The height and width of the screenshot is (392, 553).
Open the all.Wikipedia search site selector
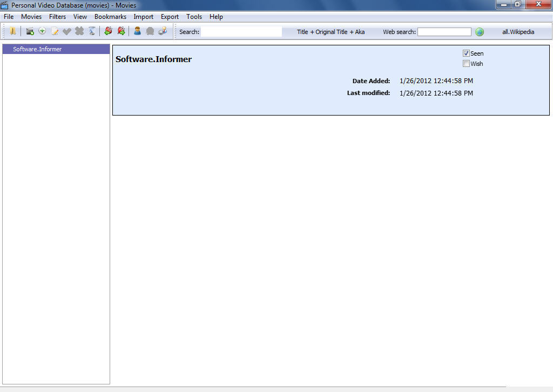(x=517, y=31)
